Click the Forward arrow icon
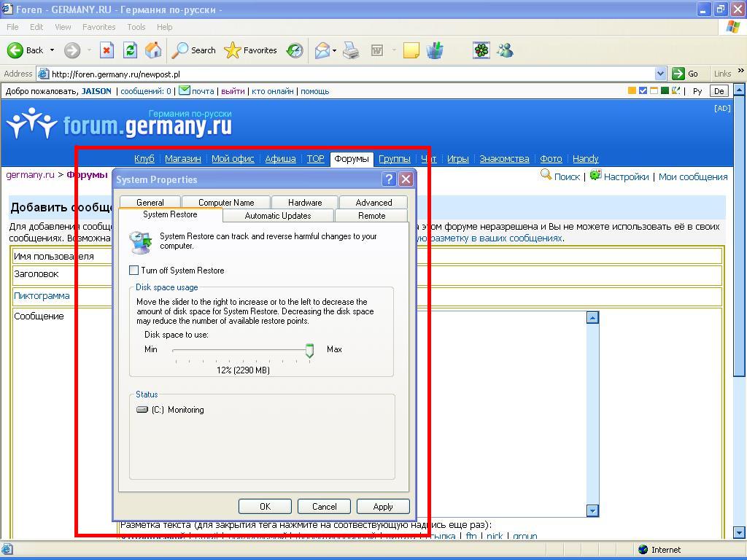 [x=72, y=50]
